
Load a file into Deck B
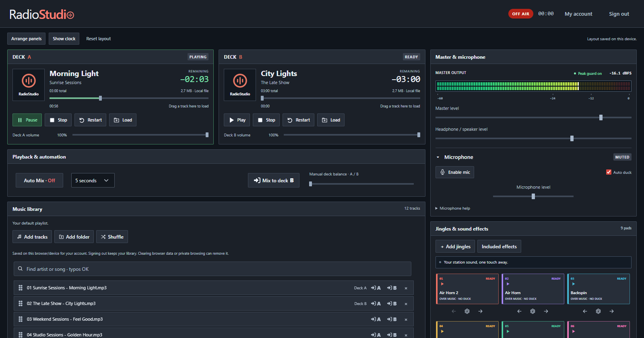click(x=331, y=120)
